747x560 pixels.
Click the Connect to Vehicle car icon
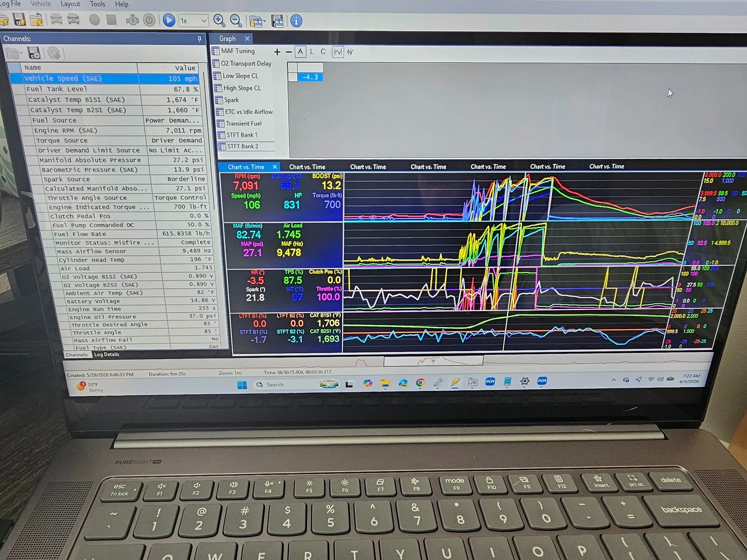tap(56, 19)
